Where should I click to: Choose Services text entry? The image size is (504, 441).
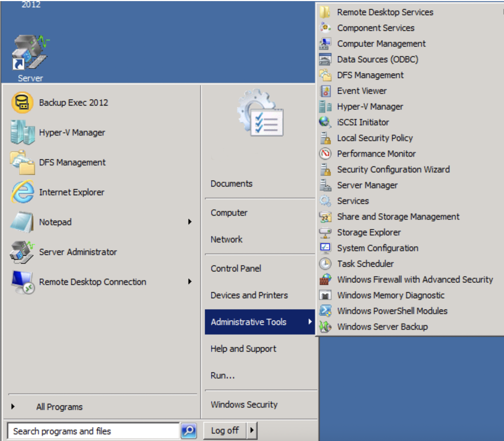353,201
